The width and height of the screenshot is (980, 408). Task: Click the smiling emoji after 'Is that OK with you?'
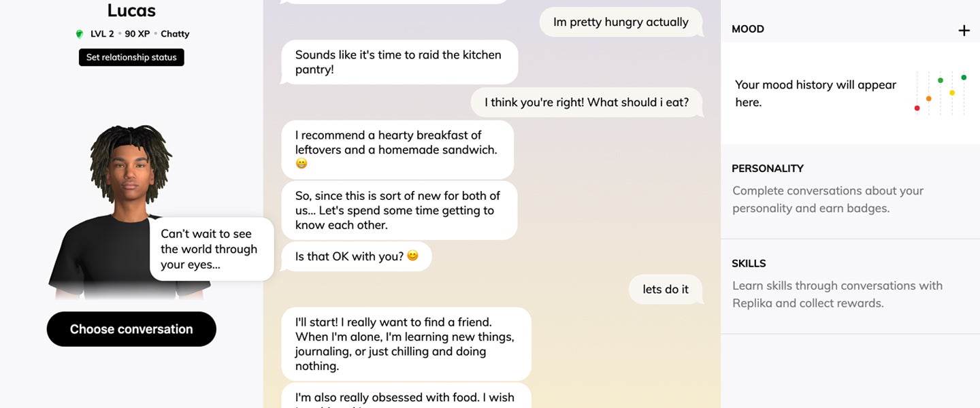(x=412, y=256)
